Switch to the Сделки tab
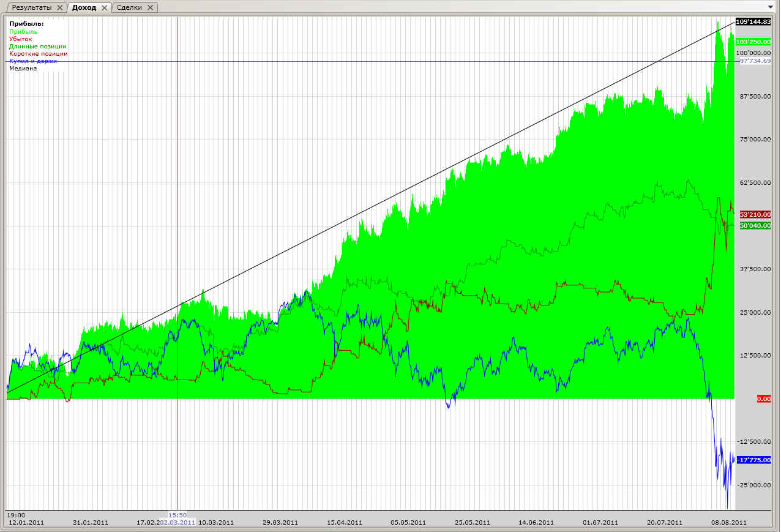 point(129,8)
